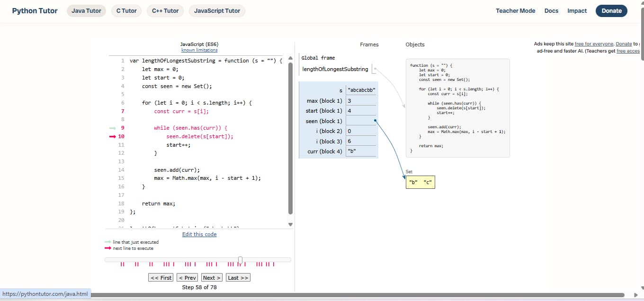The height and width of the screenshot is (301, 644).
Task: Click the start (block 1) value 4
Action: [349, 111]
